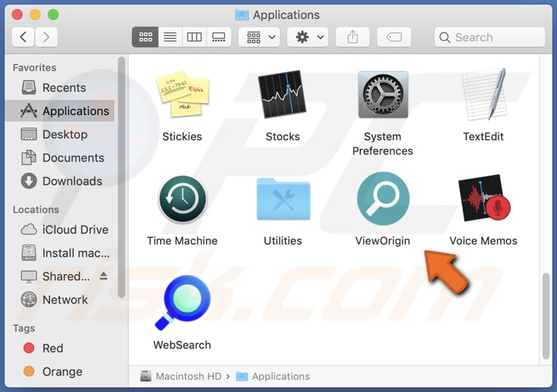Switch to list view
The width and height of the screenshot is (557, 392).
click(170, 37)
